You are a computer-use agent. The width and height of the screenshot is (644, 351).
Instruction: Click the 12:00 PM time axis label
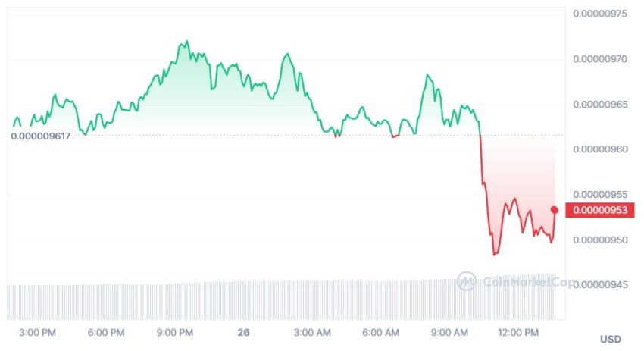pos(518,333)
